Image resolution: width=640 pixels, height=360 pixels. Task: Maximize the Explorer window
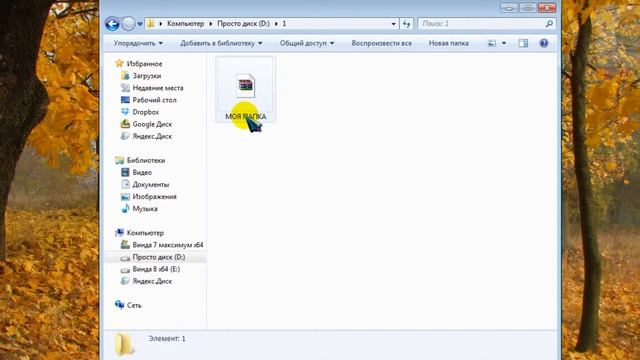[x=528, y=8]
